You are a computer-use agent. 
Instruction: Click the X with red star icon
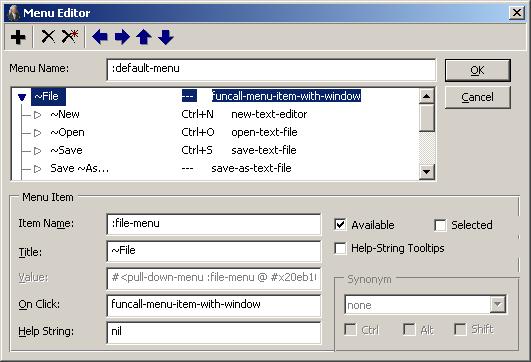pyautogui.click(x=70, y=37)
